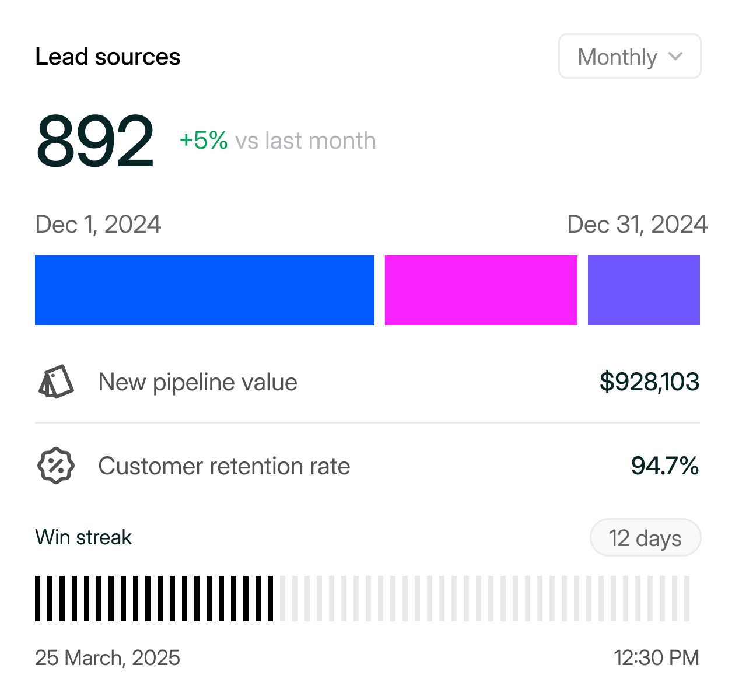This screenshot has height=700, width=735.
Task: Click the swatches icon beside New pipeline value
Action: (56, 382)
